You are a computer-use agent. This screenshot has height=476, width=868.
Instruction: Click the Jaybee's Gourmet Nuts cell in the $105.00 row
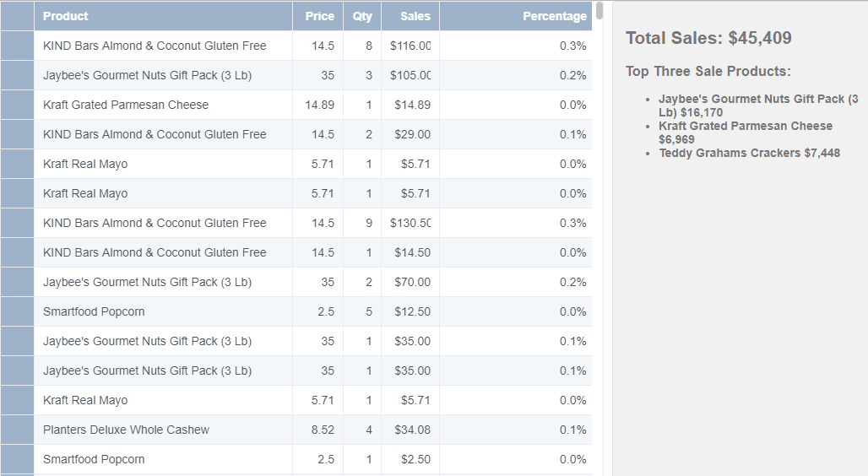(x=163, y=75)
